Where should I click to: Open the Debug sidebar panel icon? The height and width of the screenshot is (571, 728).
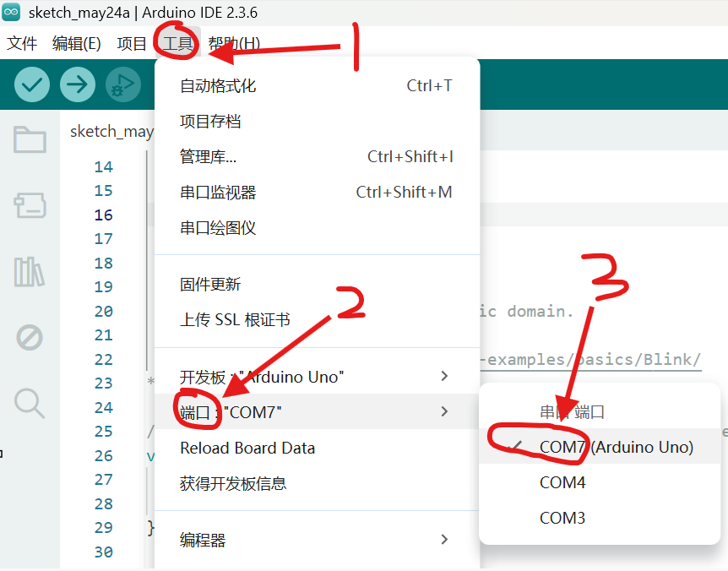coord(30,338)
